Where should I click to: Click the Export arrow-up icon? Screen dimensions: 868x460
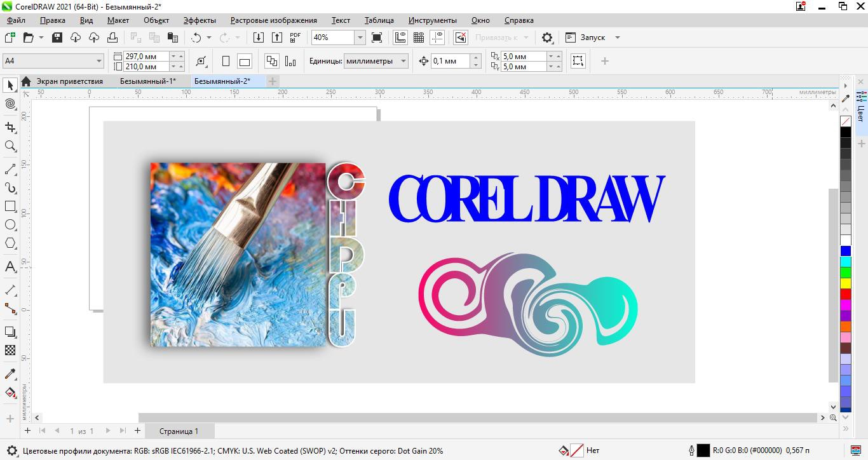(277, 37)
